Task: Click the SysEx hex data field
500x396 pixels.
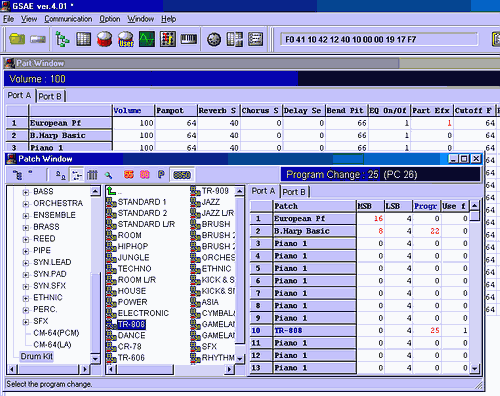Action: (379, 40)
